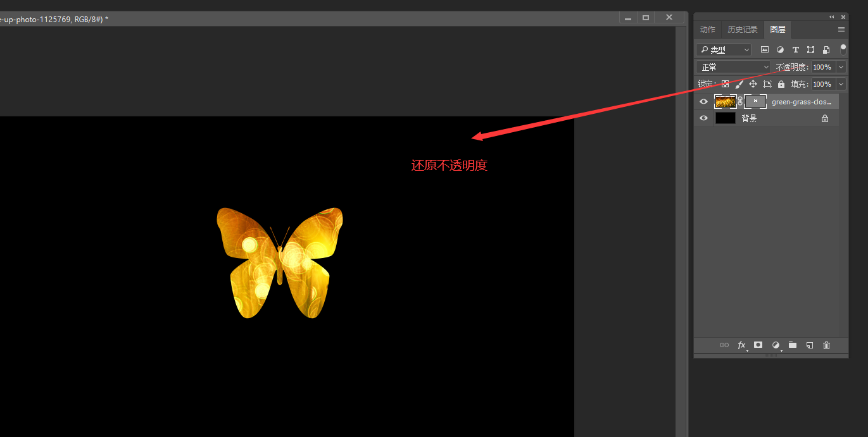This screenshot has width=868, height=437.
Task: Click the link layers chain icon
Action: (724, 345)
